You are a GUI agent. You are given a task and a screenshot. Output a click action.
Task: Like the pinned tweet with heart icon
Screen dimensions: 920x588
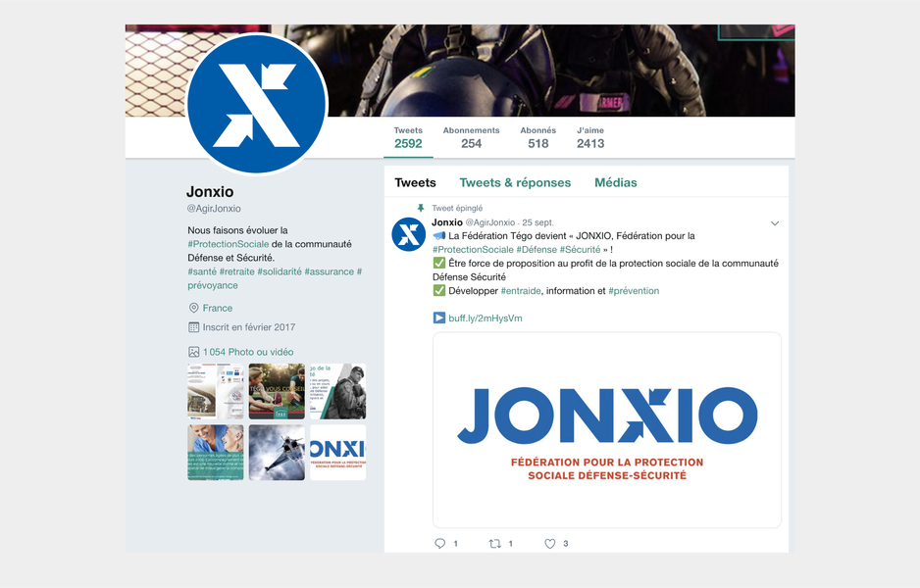coord(550,544)
